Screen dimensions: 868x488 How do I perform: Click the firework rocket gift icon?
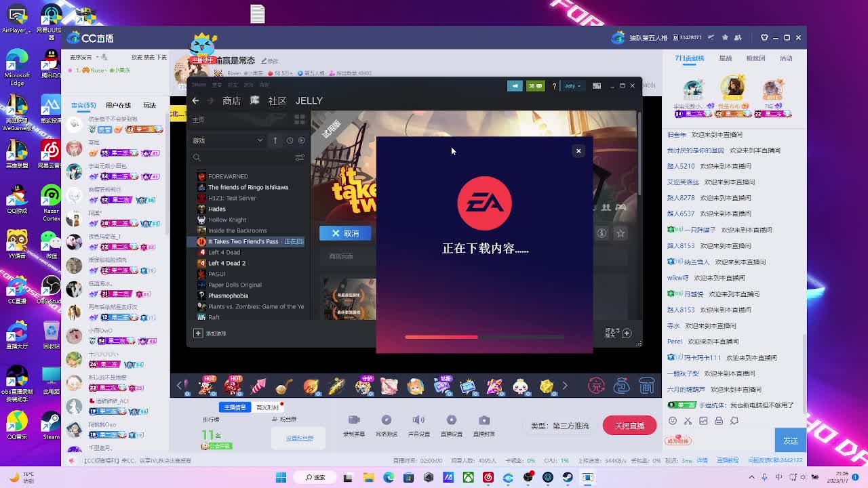pos(258,386)
